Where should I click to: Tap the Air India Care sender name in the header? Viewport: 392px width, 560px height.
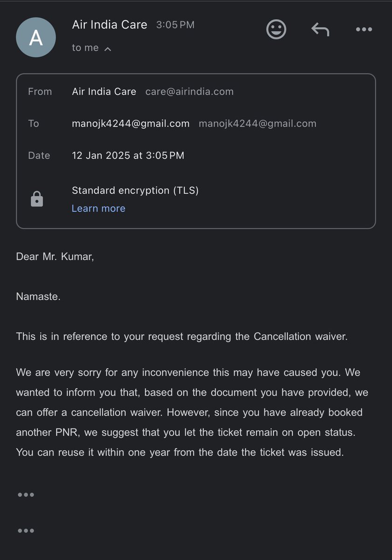coord(110,25)
